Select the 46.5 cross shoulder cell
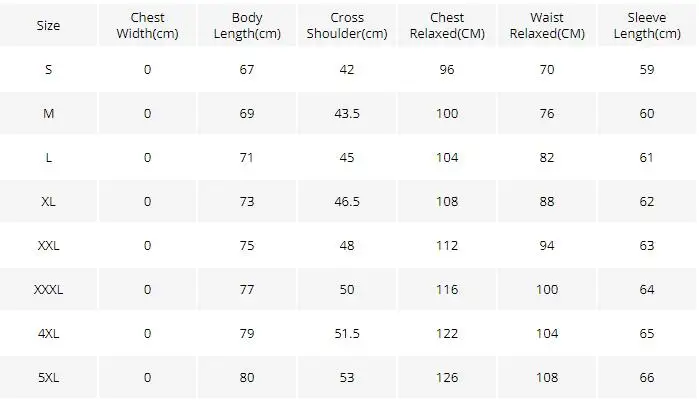This screenshot has height=405, width=699. [x=347, y=202]
